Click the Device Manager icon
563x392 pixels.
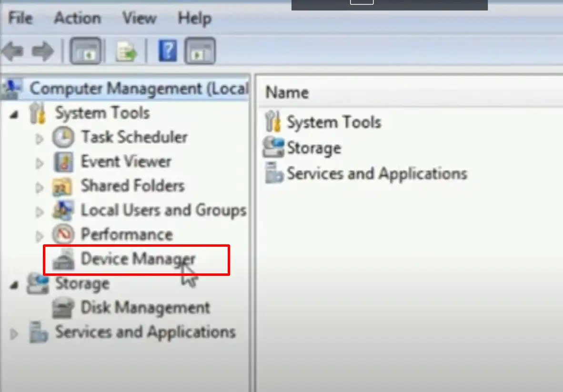click(63, 259)
